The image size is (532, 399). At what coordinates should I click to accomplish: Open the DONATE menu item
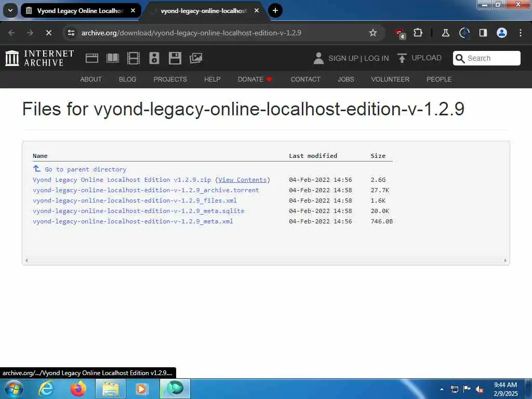(255, 79)
